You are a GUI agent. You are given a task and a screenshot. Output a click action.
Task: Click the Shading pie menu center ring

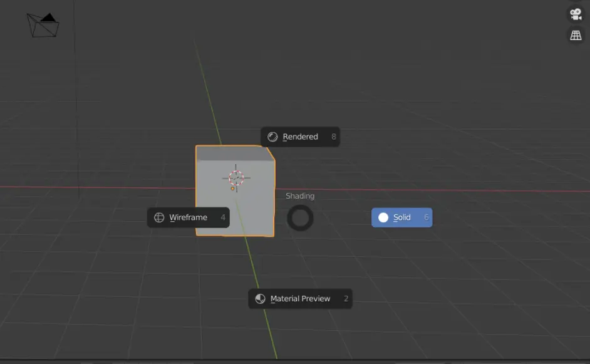tap(300, 218)
